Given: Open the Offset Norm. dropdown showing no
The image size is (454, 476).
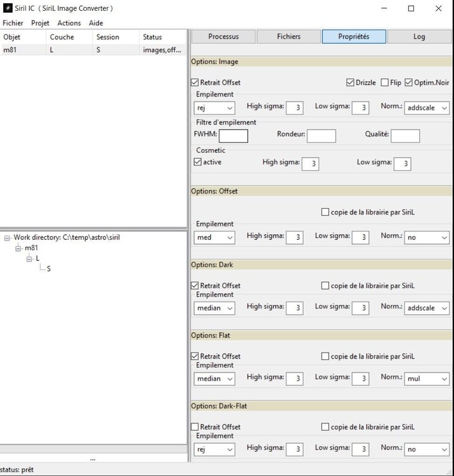Looking at the screenshot, I should pos(427,237).
